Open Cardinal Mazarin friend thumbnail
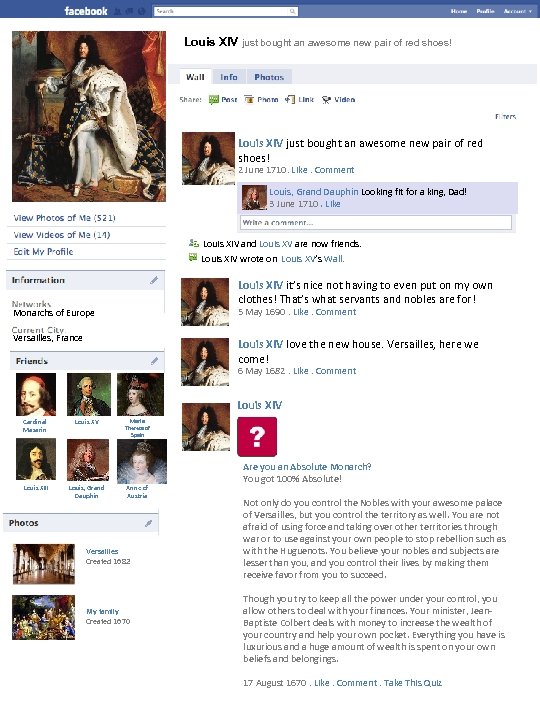The image size is (540, 720). click(x=36, y=394)
